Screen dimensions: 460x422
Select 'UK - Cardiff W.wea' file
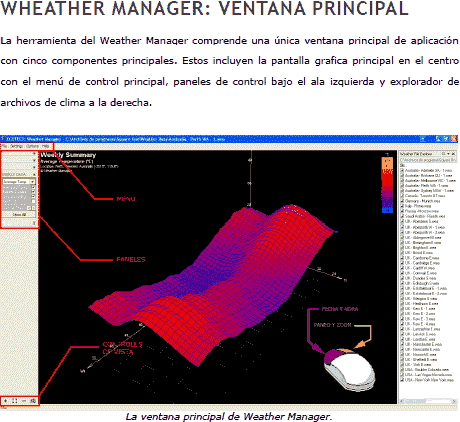(420, 268)
